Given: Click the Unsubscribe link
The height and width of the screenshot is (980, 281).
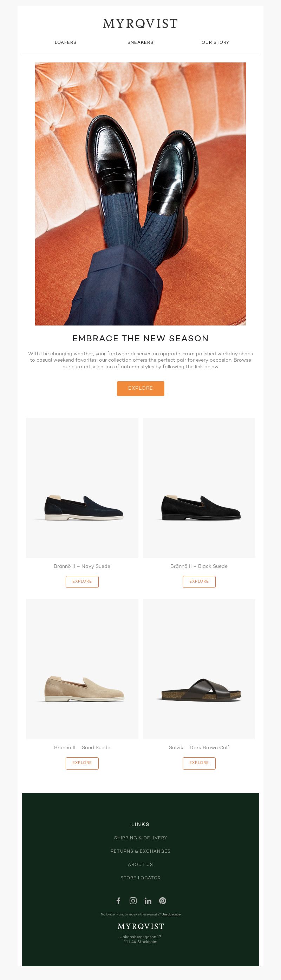Looking at the screenshot, I should pyautogui.click(x=171, y=914).
